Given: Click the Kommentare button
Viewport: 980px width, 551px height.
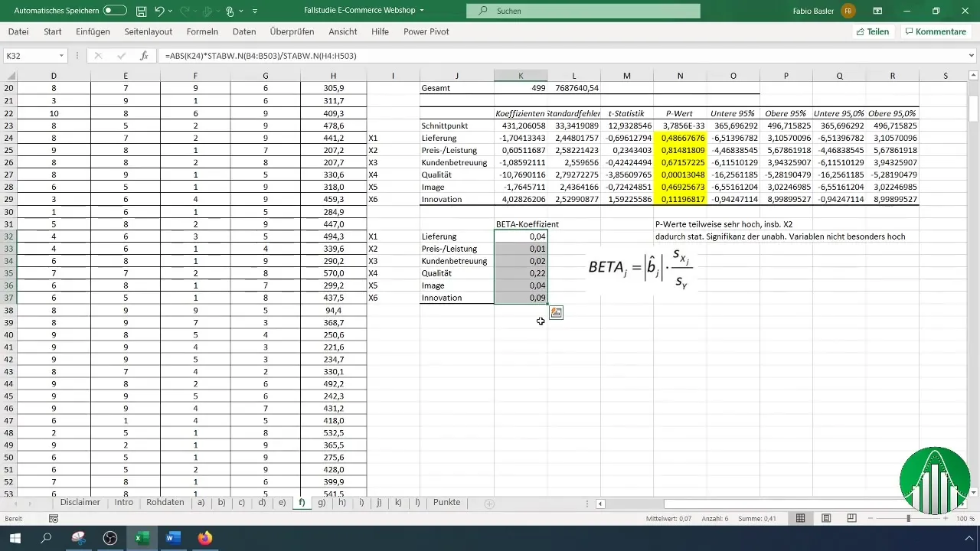Looking at the screenshot, I should pyautogui.click(x=935, y=32).
